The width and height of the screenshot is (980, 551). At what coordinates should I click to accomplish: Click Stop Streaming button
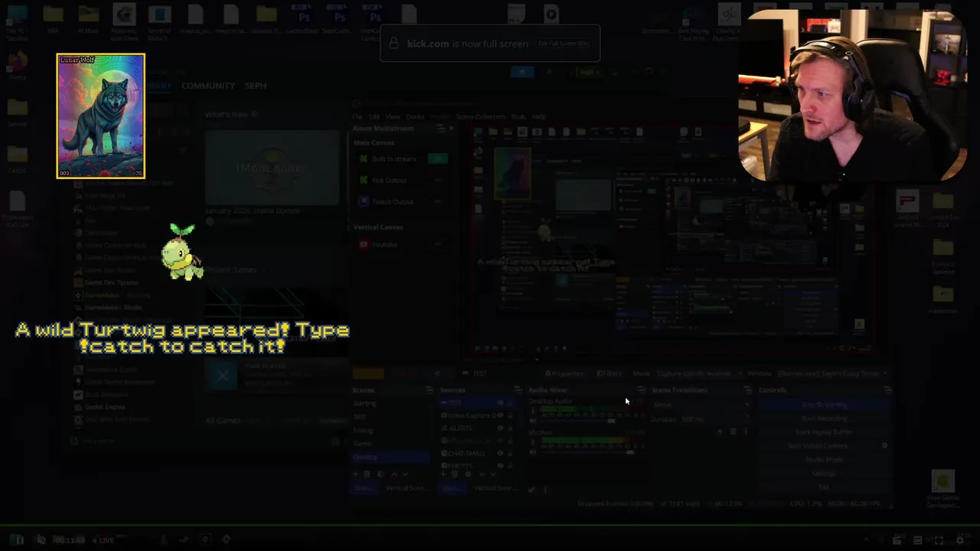click(825, 405)
